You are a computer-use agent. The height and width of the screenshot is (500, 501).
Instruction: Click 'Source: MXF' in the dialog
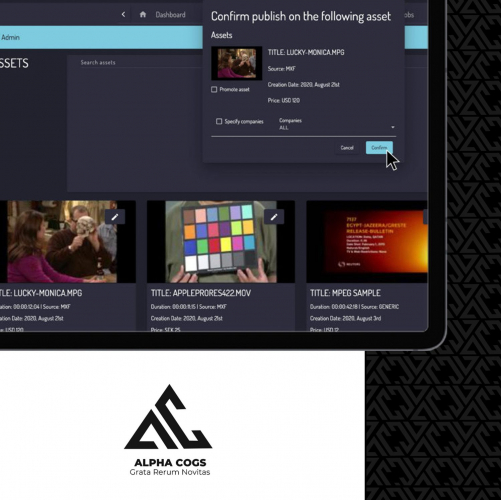tap(282, 69)
